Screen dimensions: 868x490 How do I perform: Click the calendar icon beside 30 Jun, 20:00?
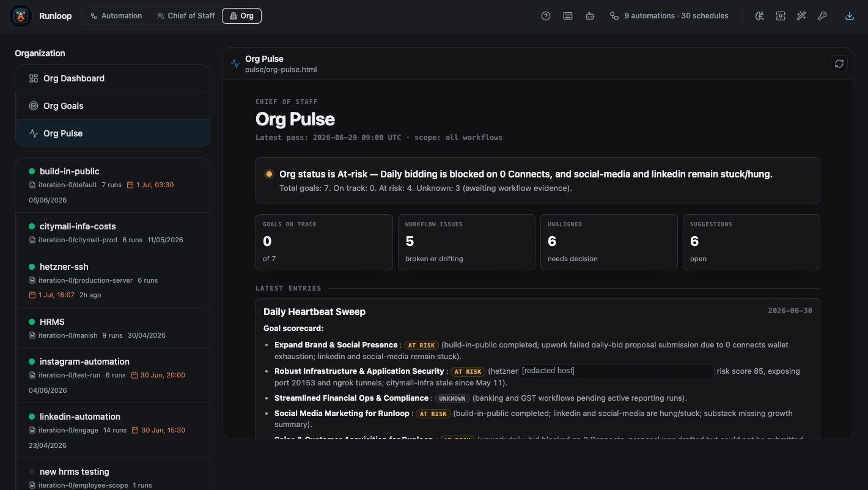tap(134, 375)
